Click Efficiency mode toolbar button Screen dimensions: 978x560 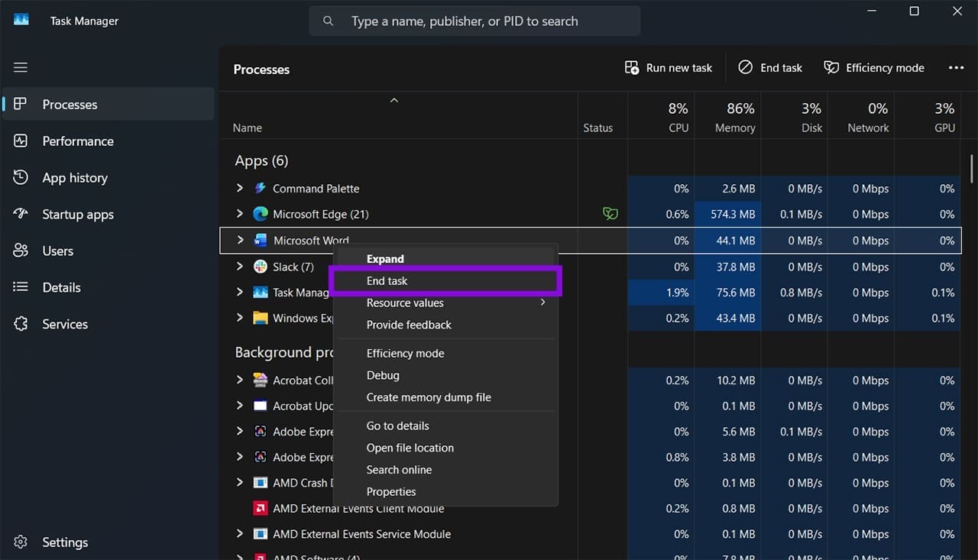874,68
